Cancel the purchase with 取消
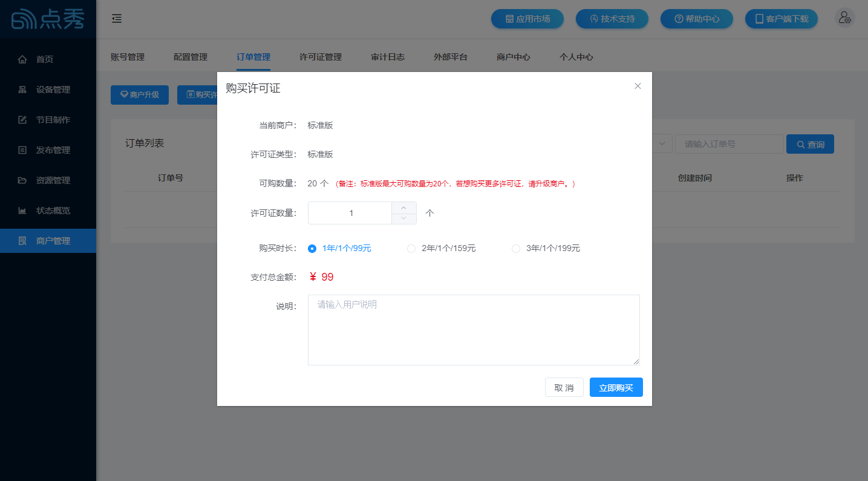This screenshot has height=481, width=868. tap(564, 387)
